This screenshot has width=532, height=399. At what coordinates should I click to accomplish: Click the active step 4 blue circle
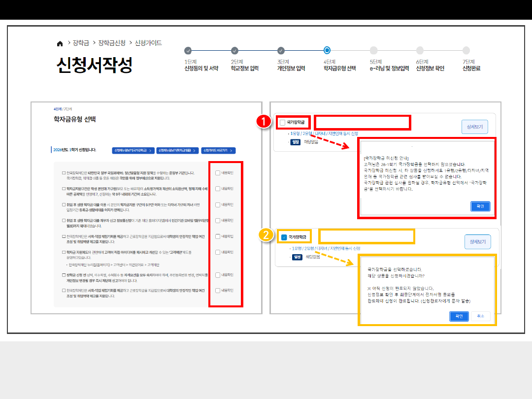click(327, 50)
